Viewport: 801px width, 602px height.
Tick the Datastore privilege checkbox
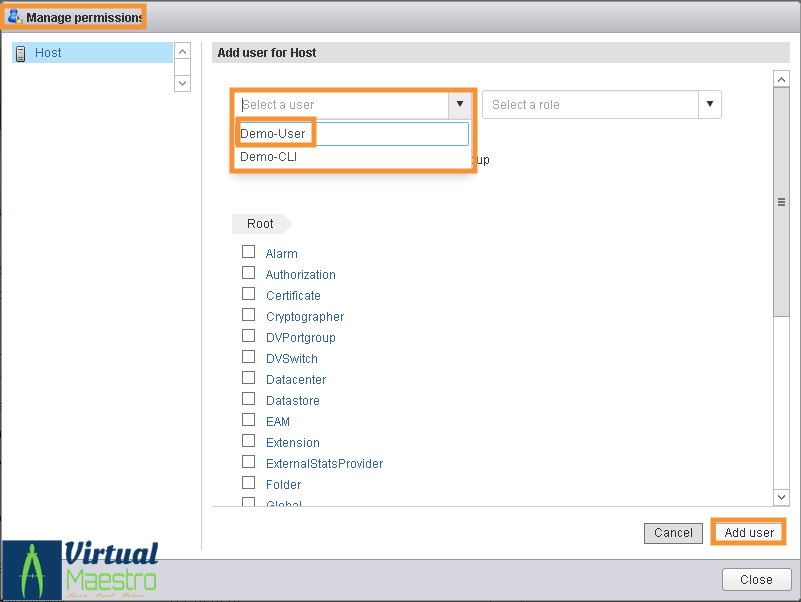[248, 399]
